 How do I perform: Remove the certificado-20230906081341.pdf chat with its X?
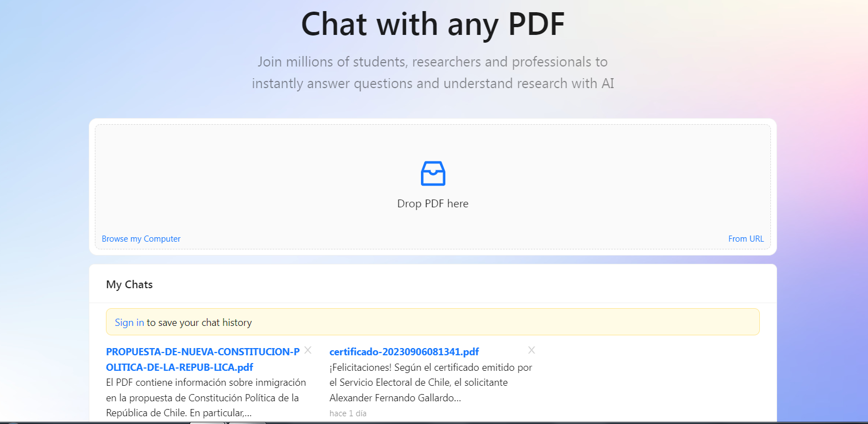pos(531,350)
